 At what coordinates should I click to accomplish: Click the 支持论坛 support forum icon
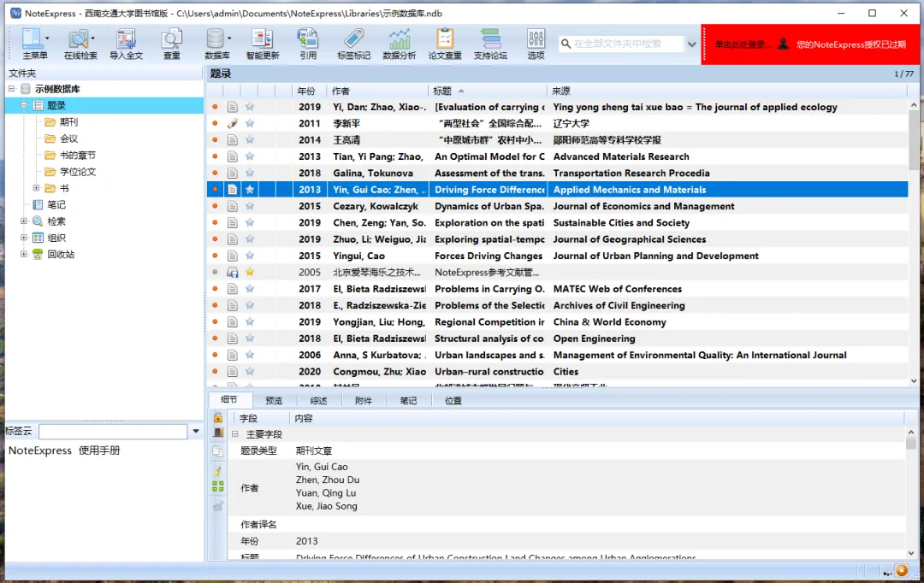click(490, 44)
